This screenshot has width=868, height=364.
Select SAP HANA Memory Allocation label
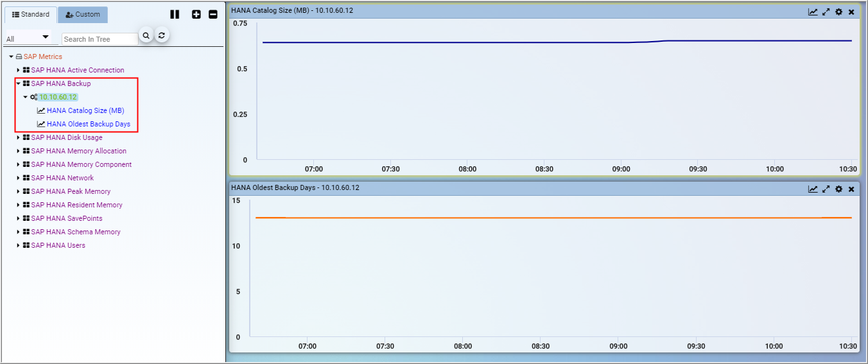pos(79,151)
